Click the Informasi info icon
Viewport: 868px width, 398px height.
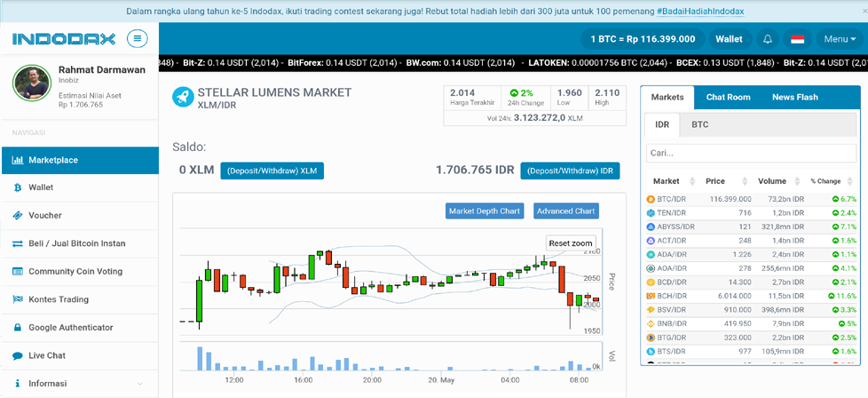pyautogui.click(x=17, y=384)
